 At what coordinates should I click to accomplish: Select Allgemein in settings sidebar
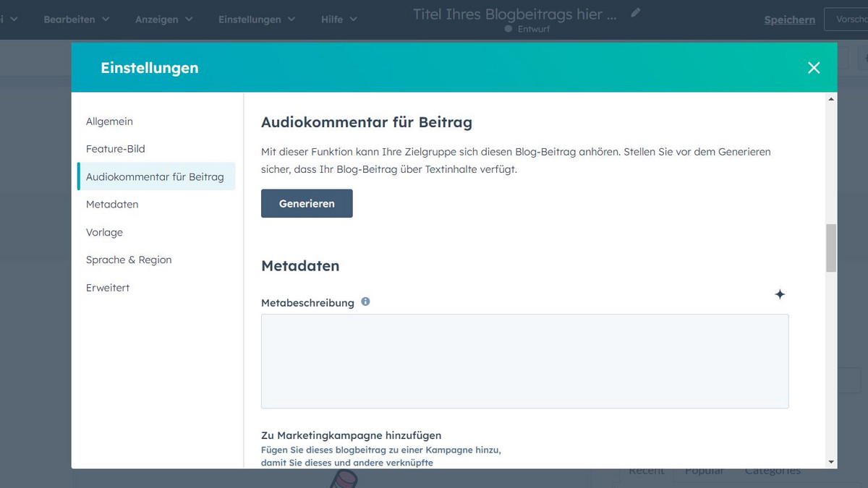[109, 121]
